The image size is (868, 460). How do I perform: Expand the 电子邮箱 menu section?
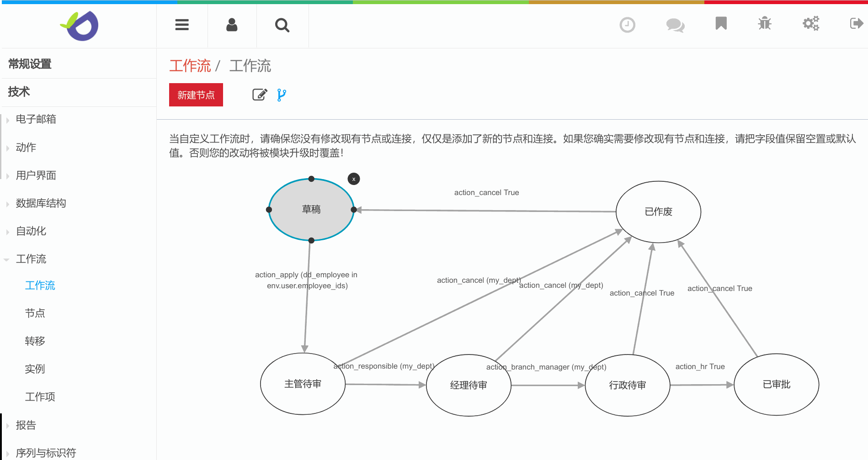(36, 119)
